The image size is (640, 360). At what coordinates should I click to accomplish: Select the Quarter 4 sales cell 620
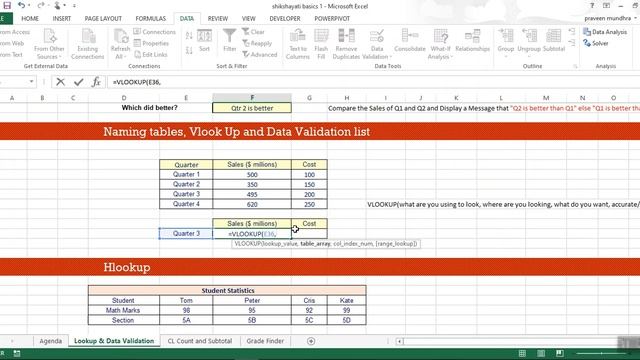pyautogui.click(x=252, y=204)
